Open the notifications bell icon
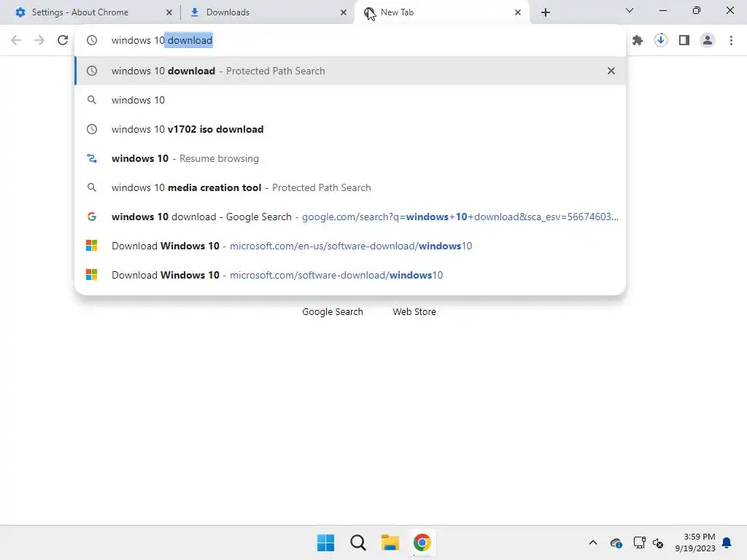 [x=727, y=542]
